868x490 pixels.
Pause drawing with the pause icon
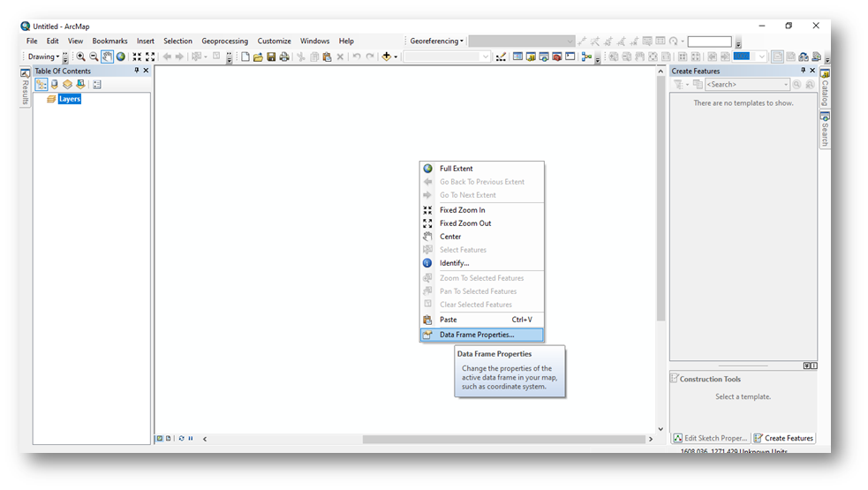[191, 439]
